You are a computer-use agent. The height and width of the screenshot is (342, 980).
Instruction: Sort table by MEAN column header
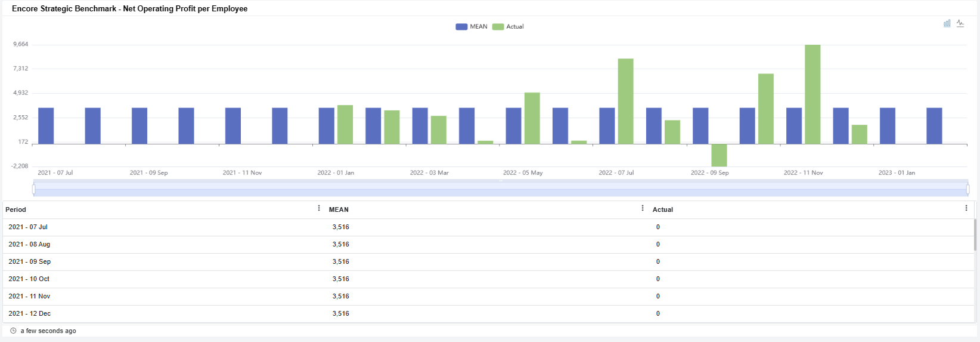[339, 209]
